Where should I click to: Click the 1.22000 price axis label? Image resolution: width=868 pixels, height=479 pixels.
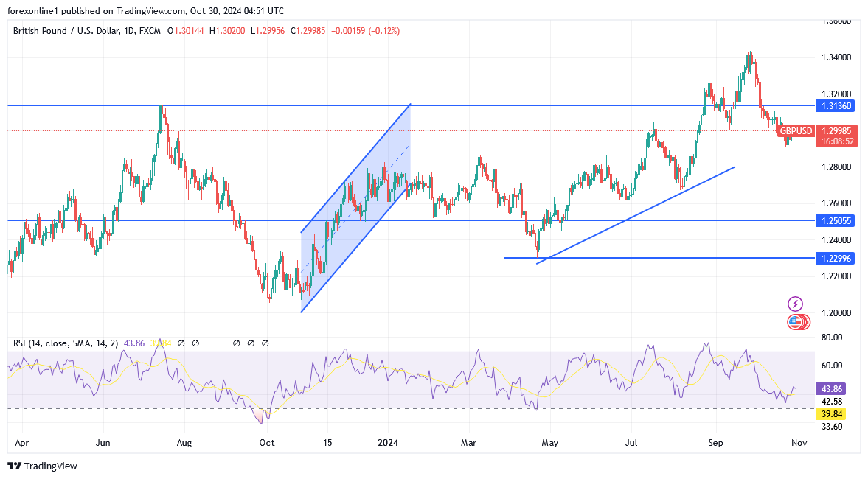(836, 276)
